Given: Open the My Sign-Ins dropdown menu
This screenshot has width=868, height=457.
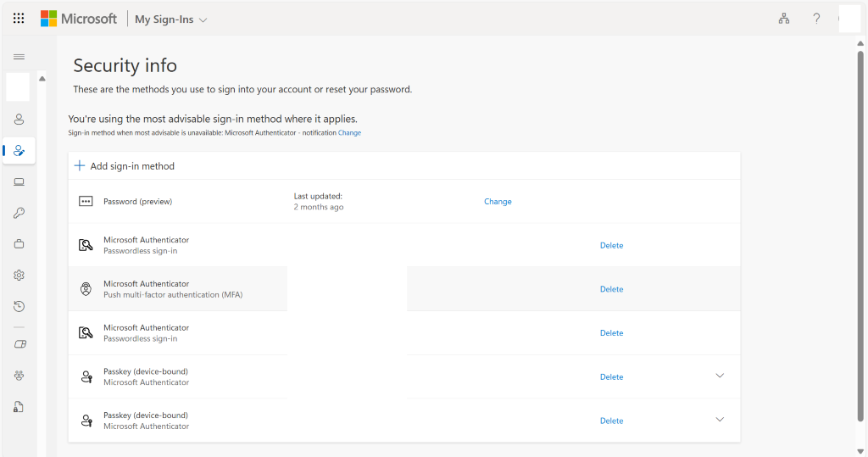Looking at the screenshot, I should tap(171, 20).
